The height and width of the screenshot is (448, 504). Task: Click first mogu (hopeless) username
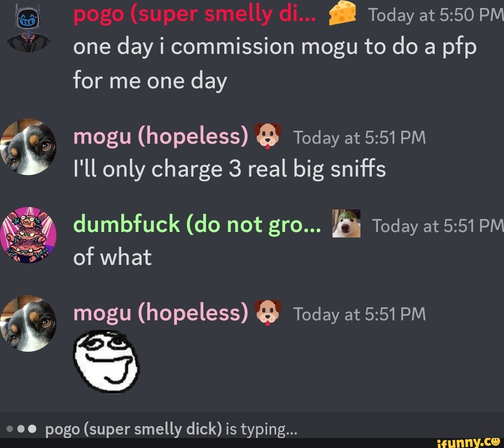pos(161,136)
